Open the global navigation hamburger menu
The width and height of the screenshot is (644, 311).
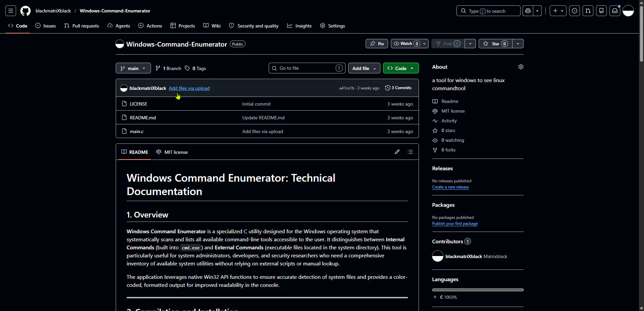[x=11, y=11]
